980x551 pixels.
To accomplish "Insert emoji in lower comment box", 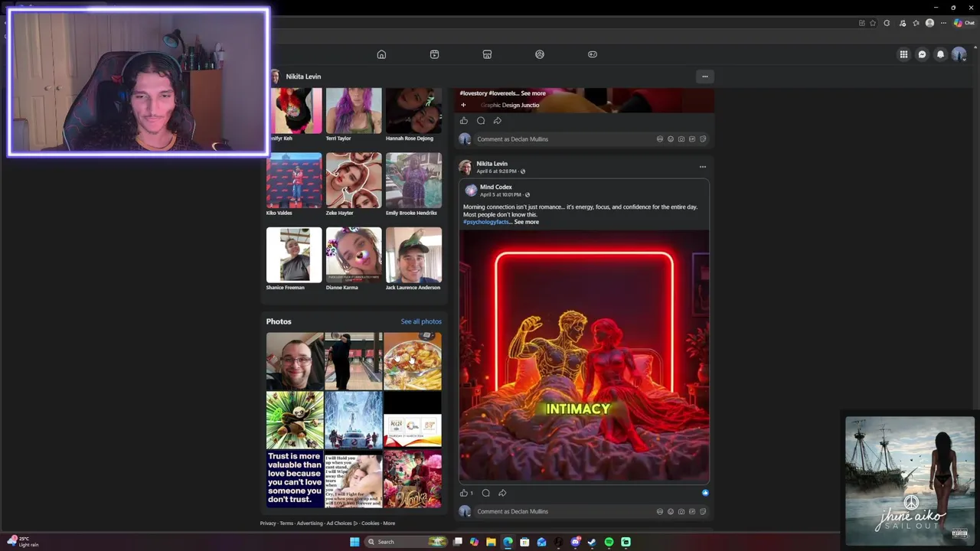I will 670,511.
